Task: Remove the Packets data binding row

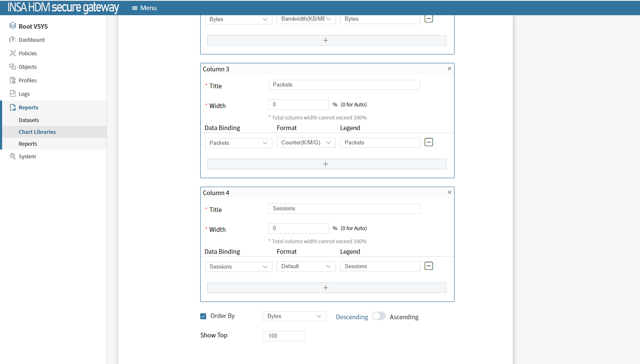Action: (428, 142)
